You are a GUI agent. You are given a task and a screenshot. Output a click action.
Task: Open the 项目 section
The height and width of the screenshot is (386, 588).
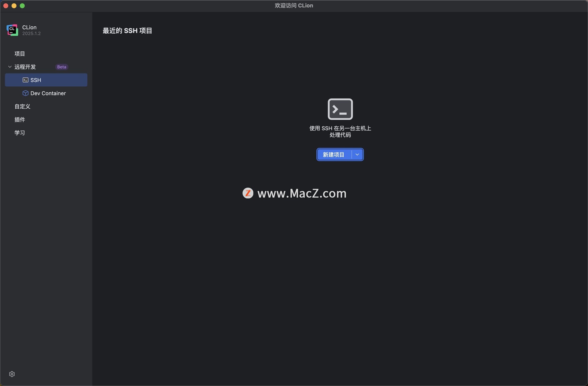20,54
